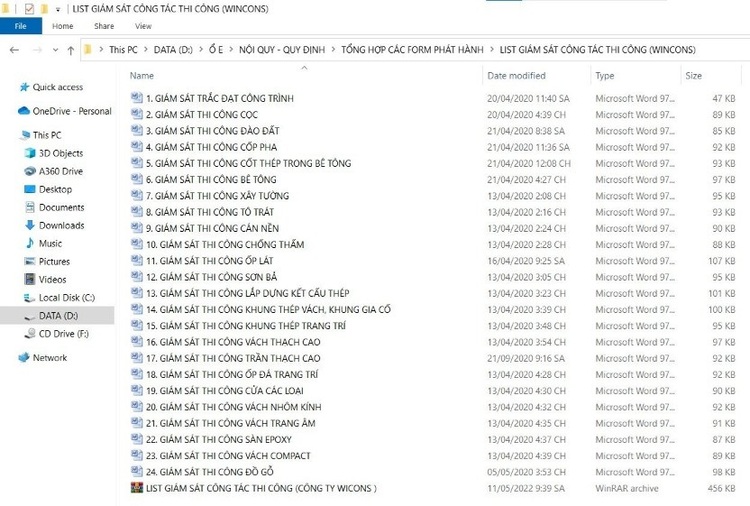Click Word icon of 24. GIÁM SÁT THI CÔNG ĐỒ GỖ
Screen dimensions: 750x506
(137, 472)
